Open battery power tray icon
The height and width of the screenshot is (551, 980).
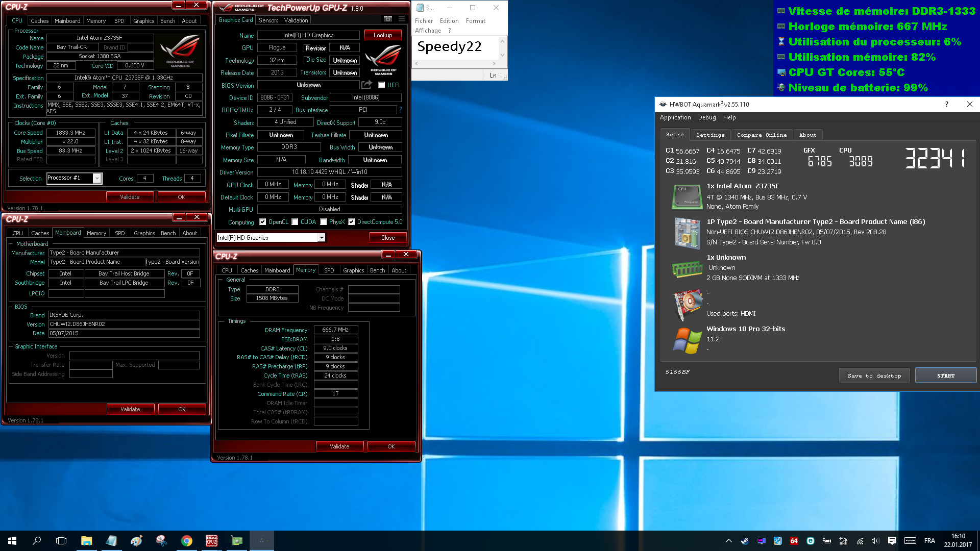coord(827,541)
